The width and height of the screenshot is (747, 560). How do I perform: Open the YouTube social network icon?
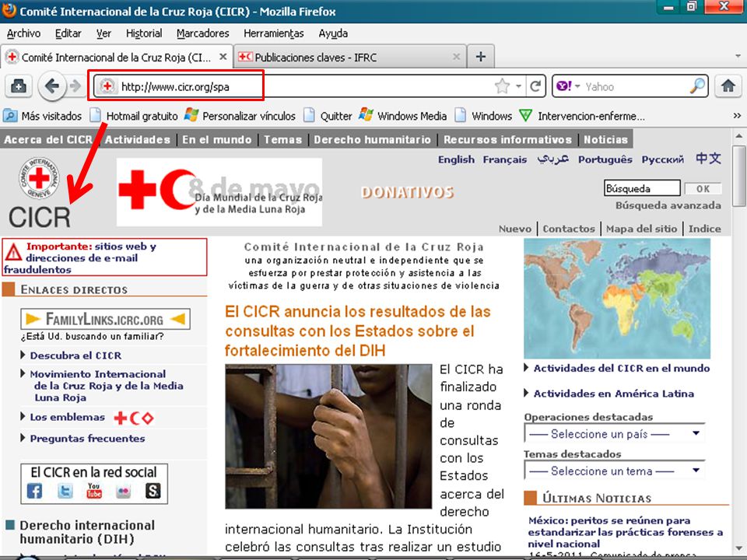(94, 491)
